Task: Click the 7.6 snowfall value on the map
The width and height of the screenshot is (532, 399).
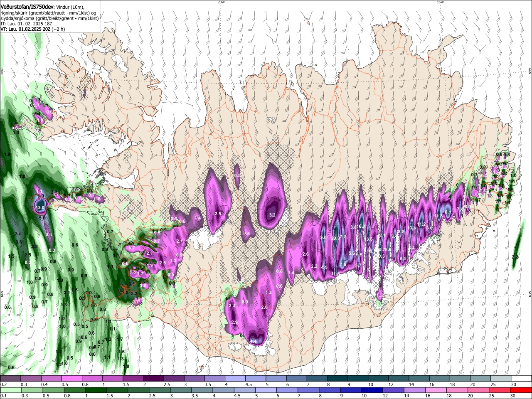Action: 343,264
